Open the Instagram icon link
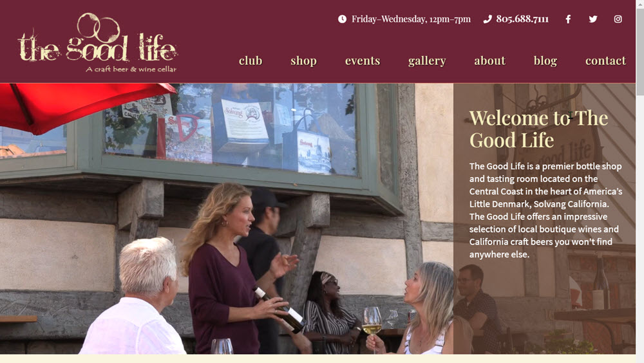The height and width of the screenshot is (363, 644). pos(618,19)
